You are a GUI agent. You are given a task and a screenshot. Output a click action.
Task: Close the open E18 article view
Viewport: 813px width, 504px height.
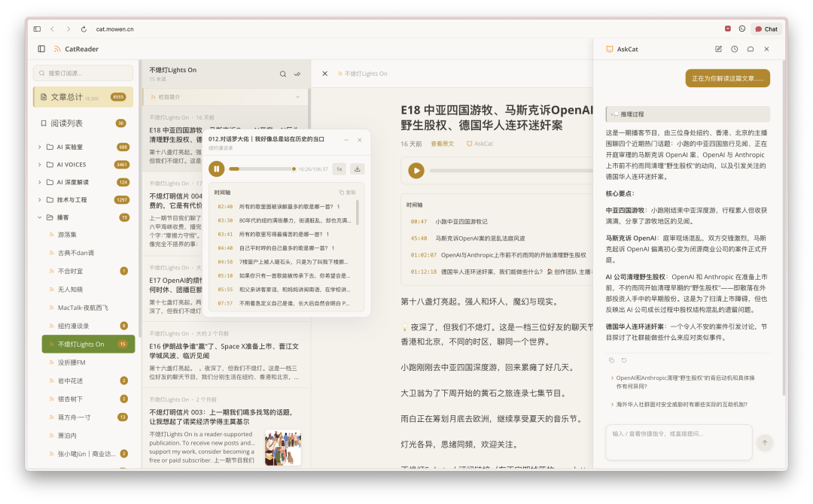pyautogui.click(x=324, y=74)
